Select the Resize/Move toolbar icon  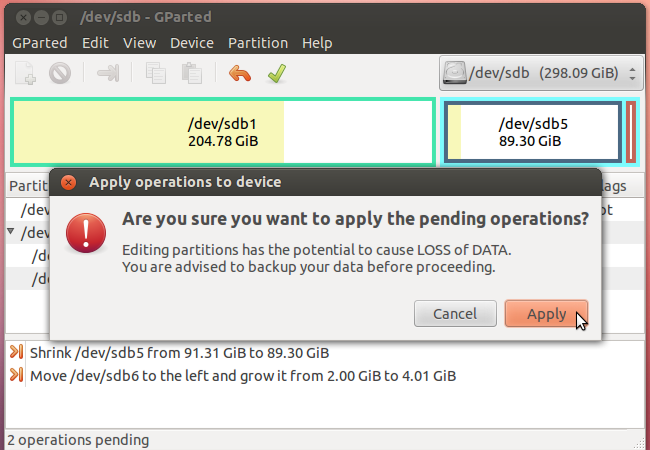coord(108,73)
